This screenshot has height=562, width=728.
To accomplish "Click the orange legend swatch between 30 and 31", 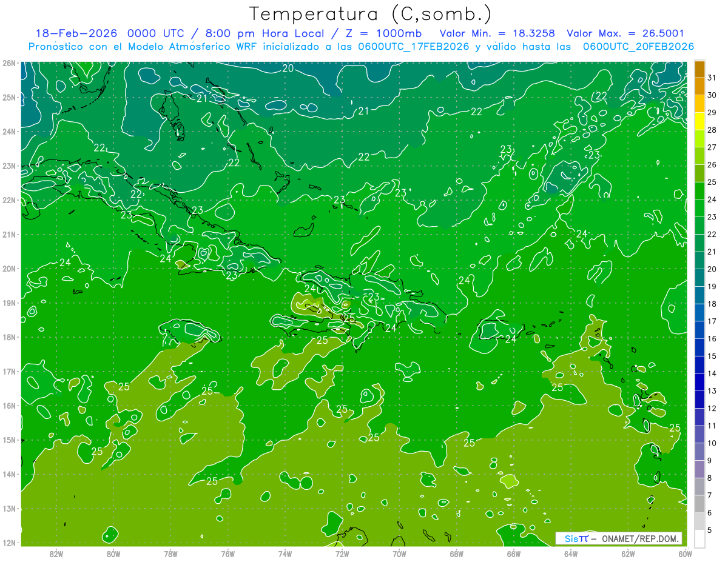I will coord(699,87).
